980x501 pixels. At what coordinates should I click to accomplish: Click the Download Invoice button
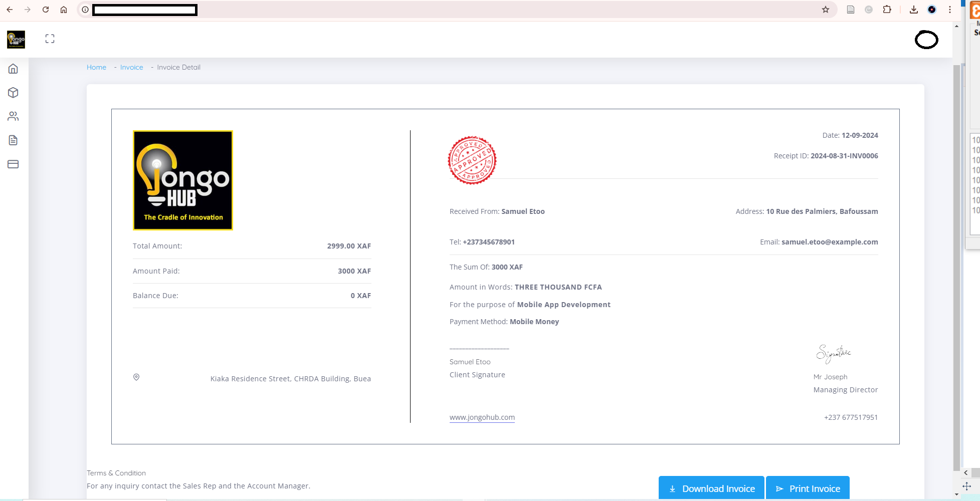pyautogui.click(x=711, y=488)
